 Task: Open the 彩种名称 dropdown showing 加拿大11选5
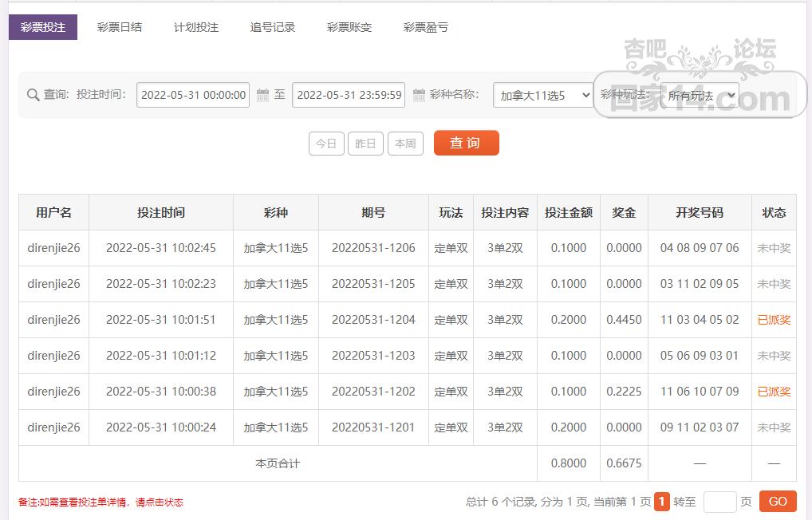[x=542, y=95]
